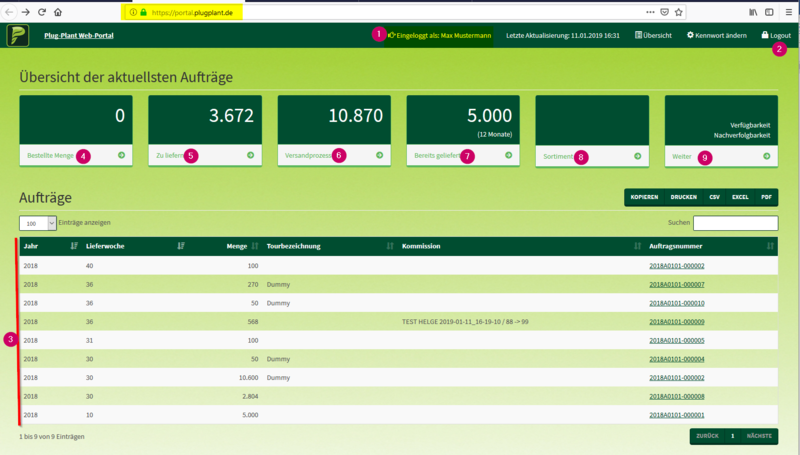This screenshot has height=455, width=800.
Task: Open Kennwort ändern menu item
Action: 716,35
